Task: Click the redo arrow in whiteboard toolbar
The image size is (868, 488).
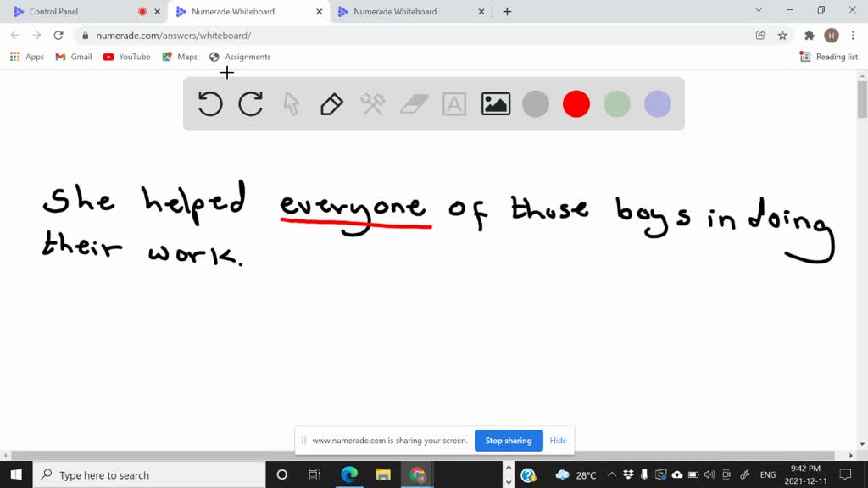Action: coord(251,104)
